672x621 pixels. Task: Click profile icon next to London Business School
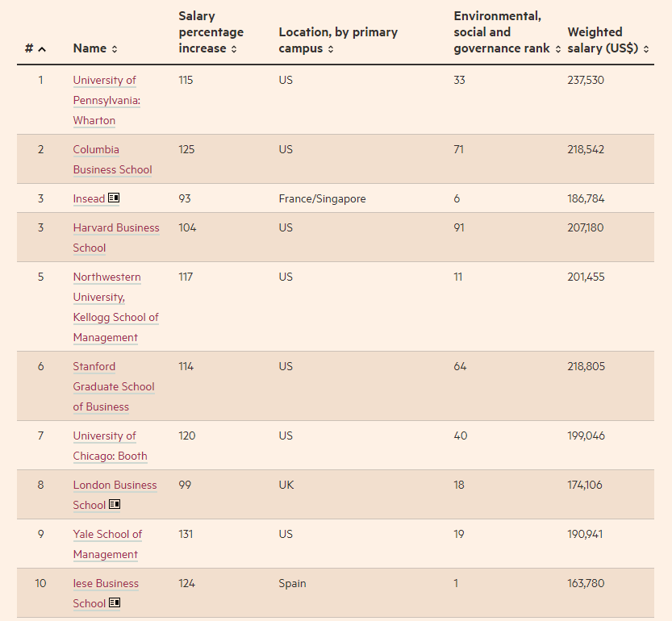point(115,505)
